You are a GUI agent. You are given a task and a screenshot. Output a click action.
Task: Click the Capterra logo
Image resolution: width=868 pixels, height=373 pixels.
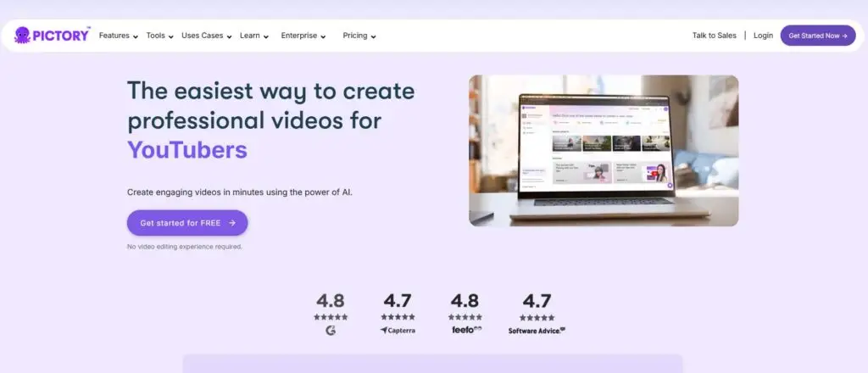coord(398,331)
